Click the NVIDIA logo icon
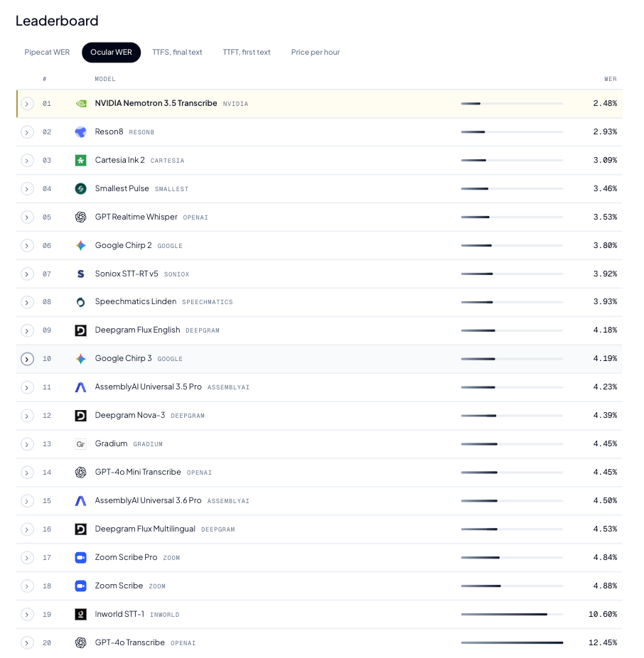This screenshot has height=658, width=644. 80,104
